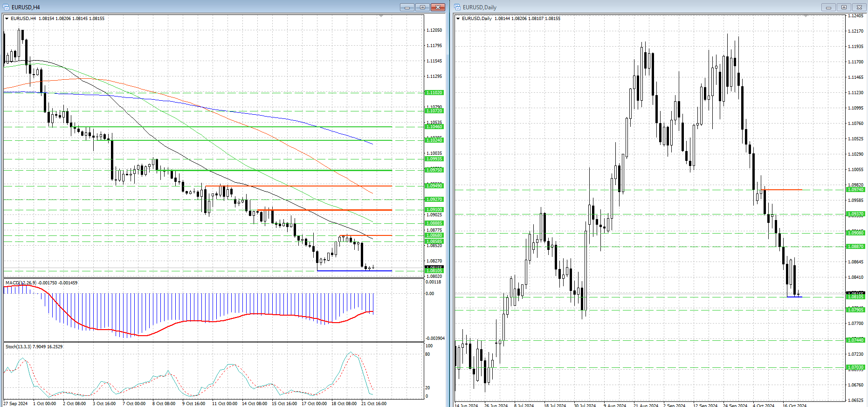Click the 1.07030 price label on Daily chart

tap(855, 367)
